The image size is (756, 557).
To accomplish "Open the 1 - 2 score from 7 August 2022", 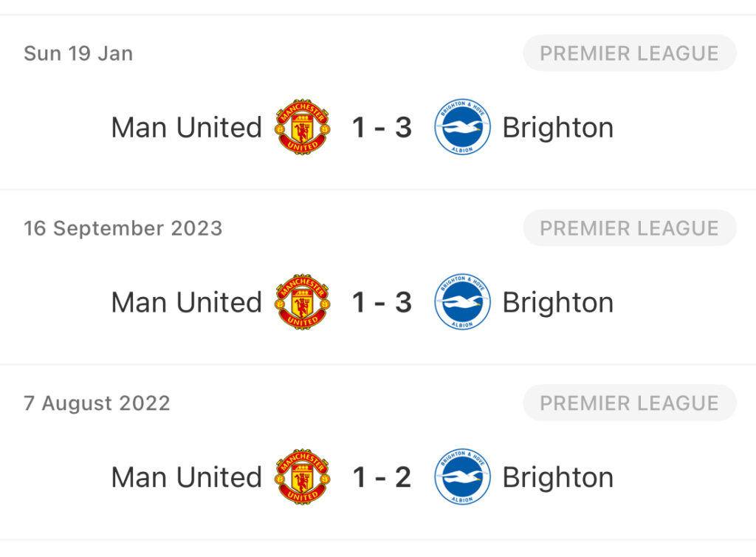I will click(x=382, y=477).
